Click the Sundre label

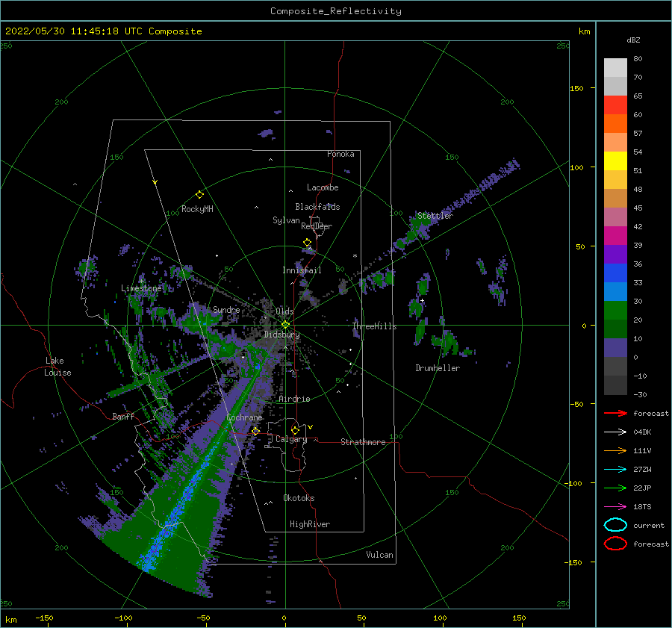[226, 310]
